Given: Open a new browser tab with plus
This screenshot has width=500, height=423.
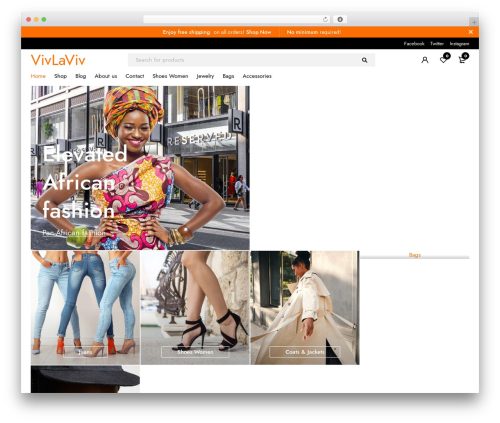Looking at the screenshot, I should (474, 22).
